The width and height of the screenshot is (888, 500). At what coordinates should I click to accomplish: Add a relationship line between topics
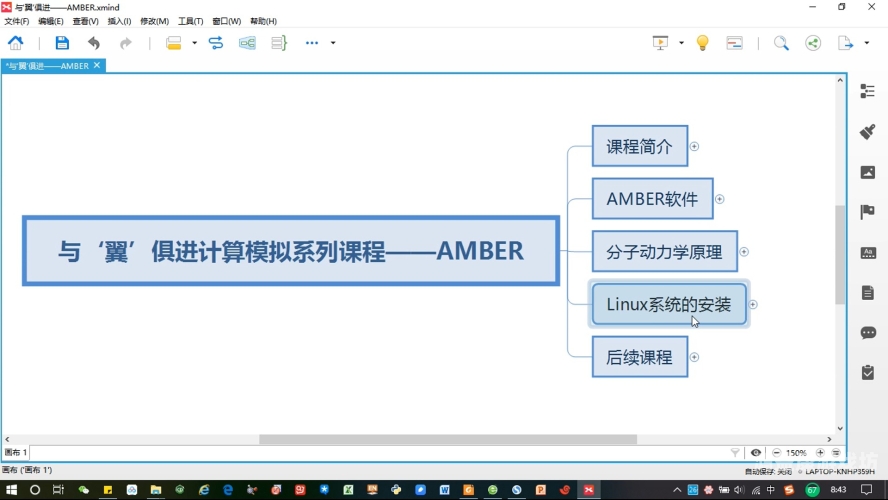pos(216,43)
